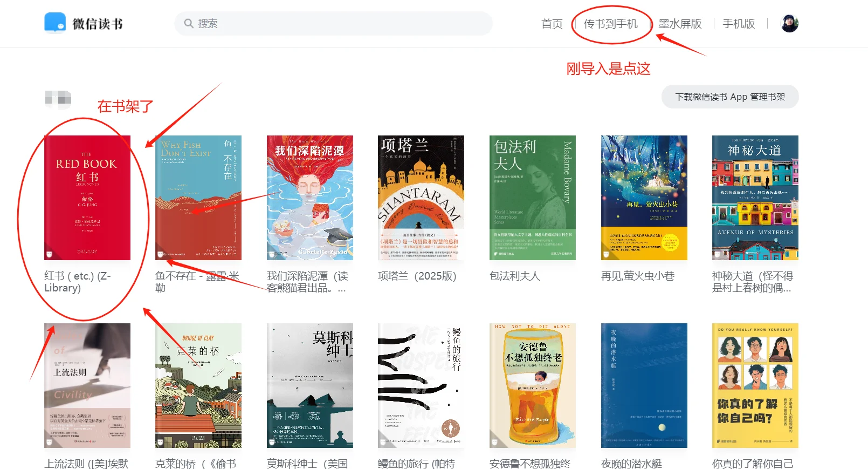Click the title text 再见,萤火虫小巷
This screenshot has height=469, width=868.
(x=638, y=276)
